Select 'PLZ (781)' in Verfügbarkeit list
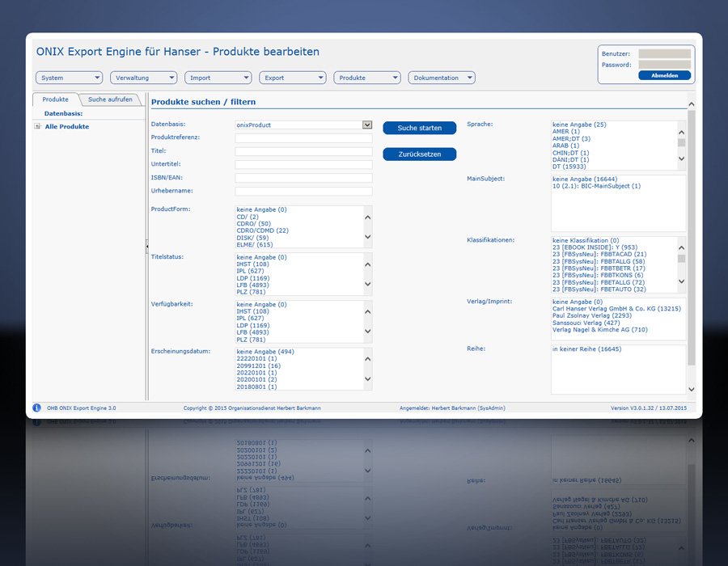The height and width of the screenshot is (566, 728). (x=251, y=340)
